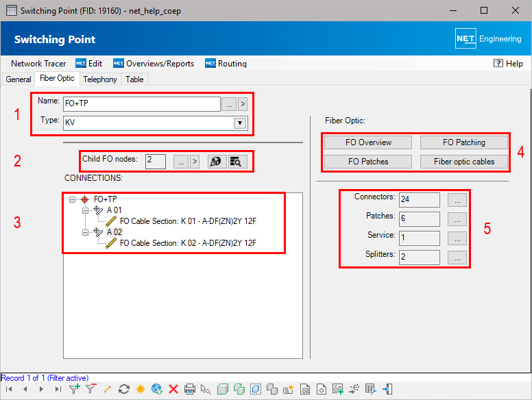Viewport: 532px width, 400px height.
Task: Click the add filter funnel icon
Action: (74, 389)
